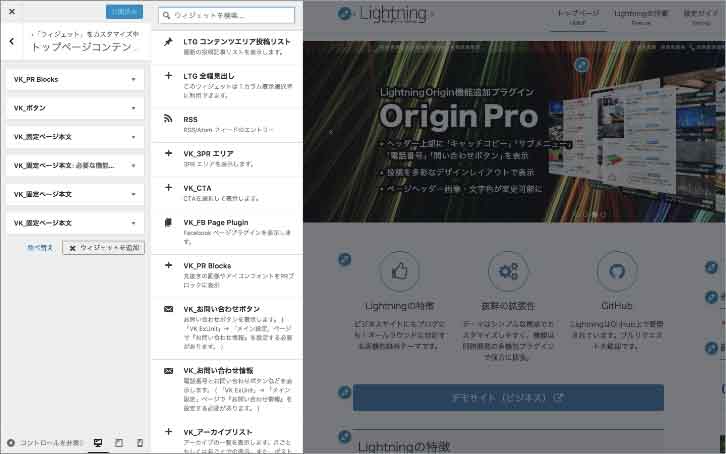Click the GitHub circle icon in preview

tap(617, 272)
